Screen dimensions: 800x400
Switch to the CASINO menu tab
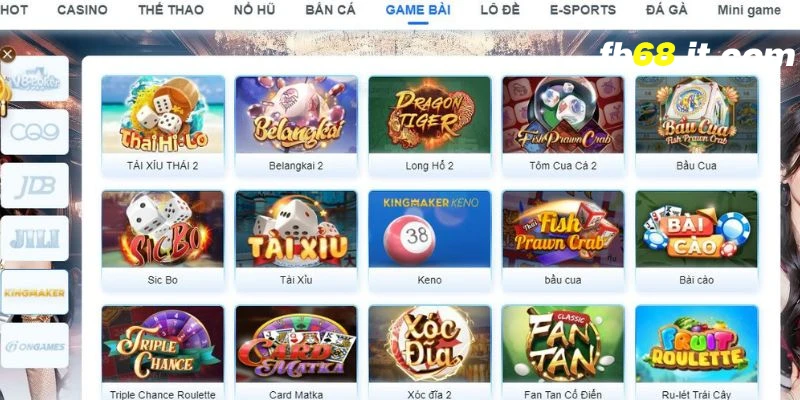(82, 10)
